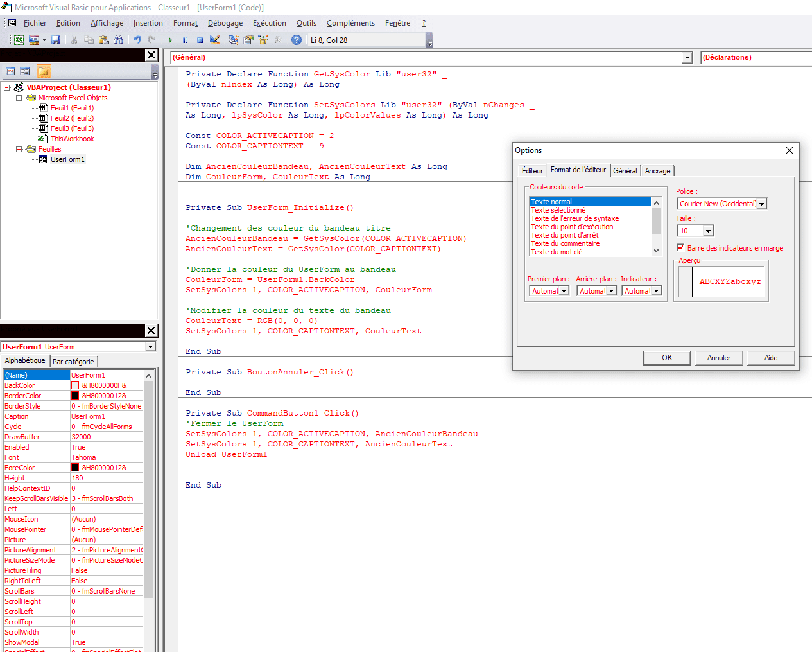Click the OK button in Options dialog
This screenshot has height=652, width=812.
pyautogui.click(x=667, y=358)
